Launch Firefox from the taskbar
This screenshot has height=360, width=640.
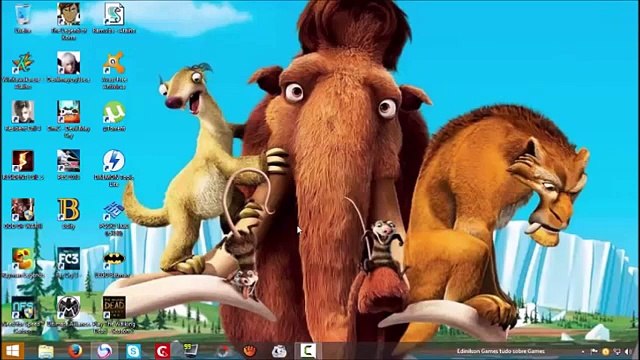tap(75, 351)
